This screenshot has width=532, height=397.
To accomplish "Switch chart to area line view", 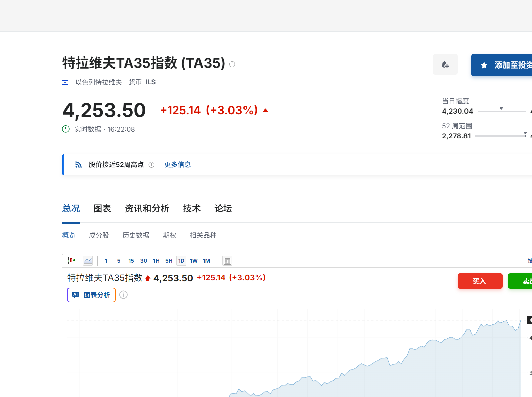I will point(88,261).
